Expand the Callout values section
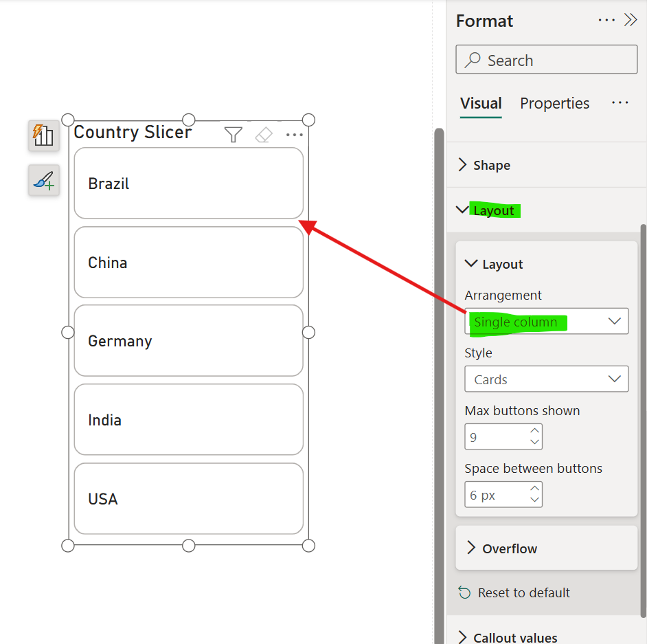This screenshot has height=644, width=647. pyautogui.click(x=546, y=636)
